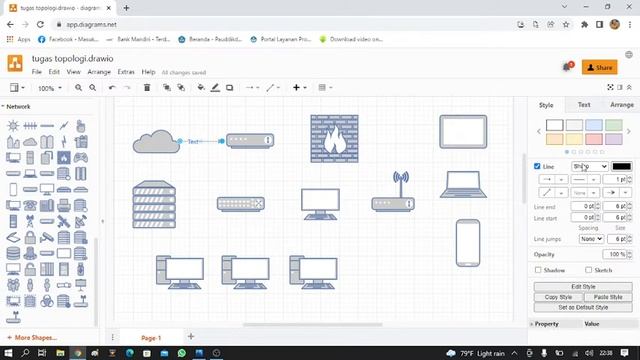The width and height of the screenshot is (640, 360).
Task: Select the Page-1 tab
Action: click(151, 338)
